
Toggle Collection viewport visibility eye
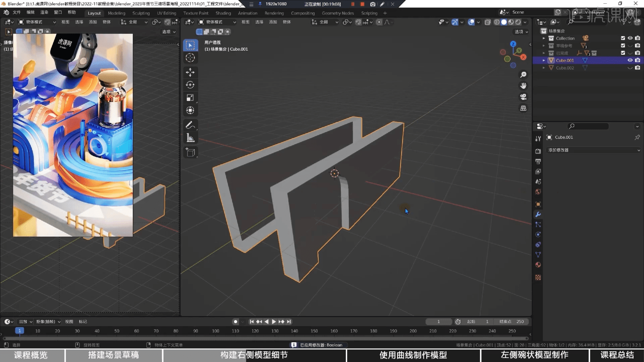coord(630,38)
